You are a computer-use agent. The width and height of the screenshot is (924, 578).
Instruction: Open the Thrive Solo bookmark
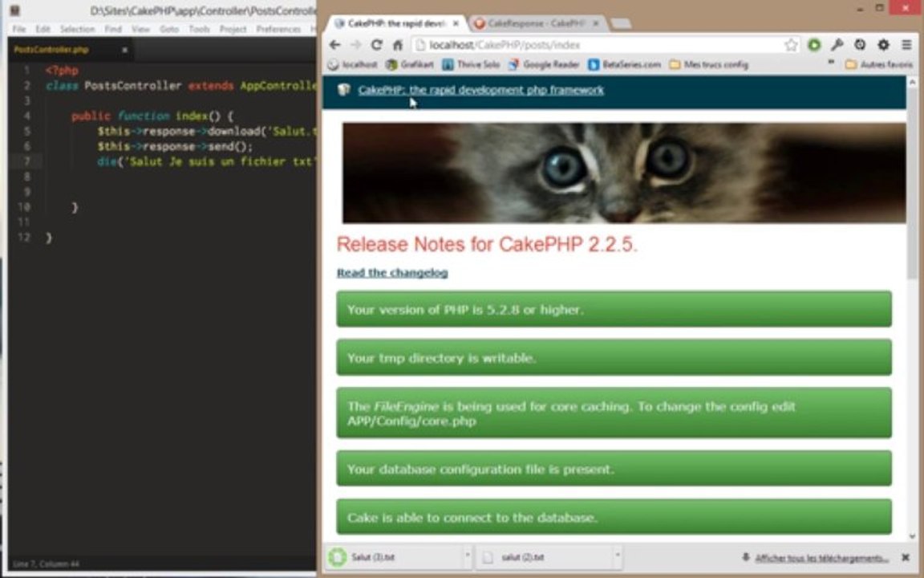pos(471,64)
